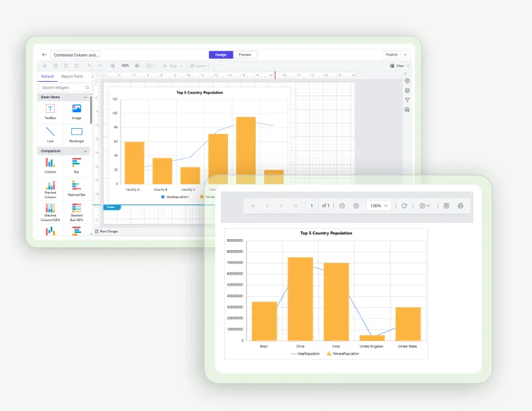Open the properties gear panel icon
Screen dimensions: 532x411
pos(407,81)
